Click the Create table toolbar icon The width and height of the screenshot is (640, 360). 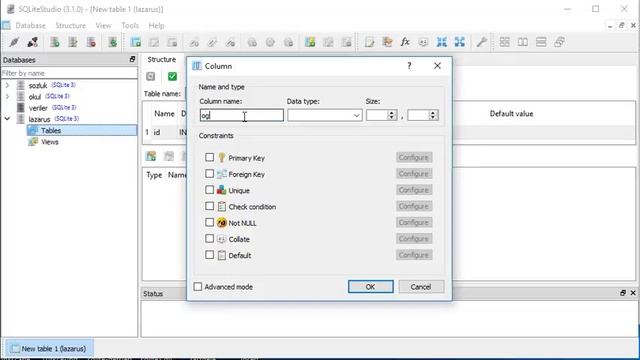pyautogui.click(x=136, y=42)
